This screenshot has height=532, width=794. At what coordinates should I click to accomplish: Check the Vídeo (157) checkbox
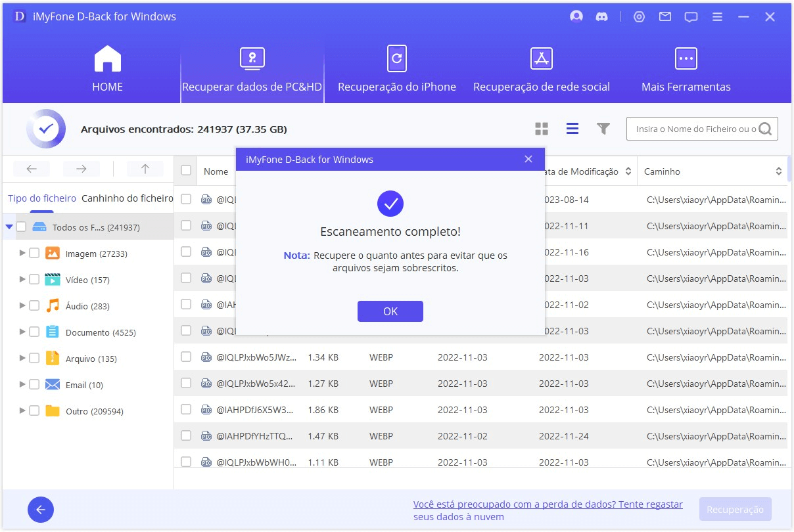pyautogui.click(x=34, y=280)
